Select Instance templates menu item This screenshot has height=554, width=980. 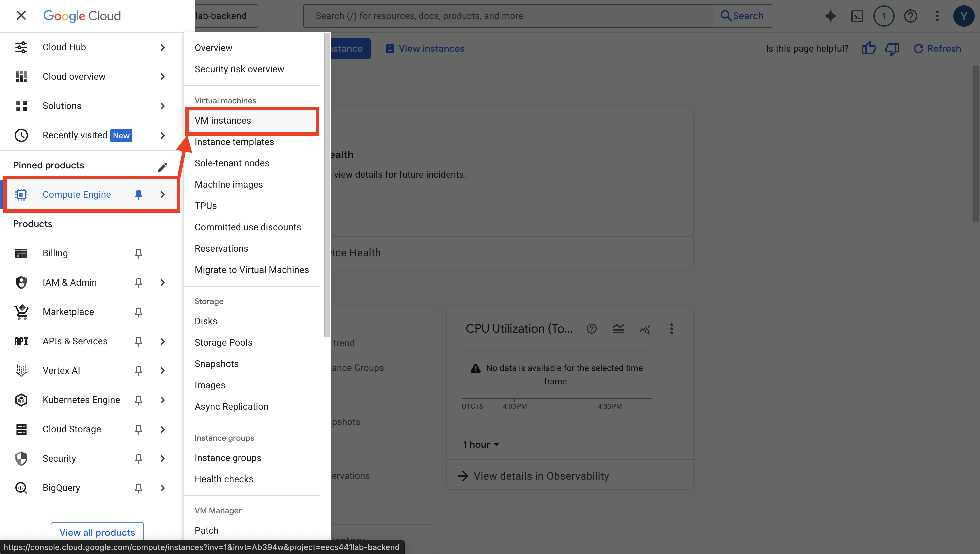click(234, 142)
